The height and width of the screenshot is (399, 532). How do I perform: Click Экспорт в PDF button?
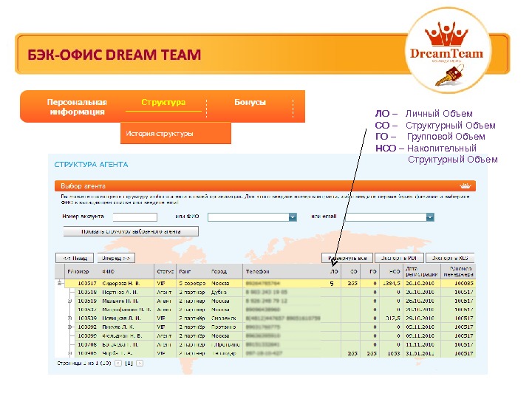coord(399,258)
